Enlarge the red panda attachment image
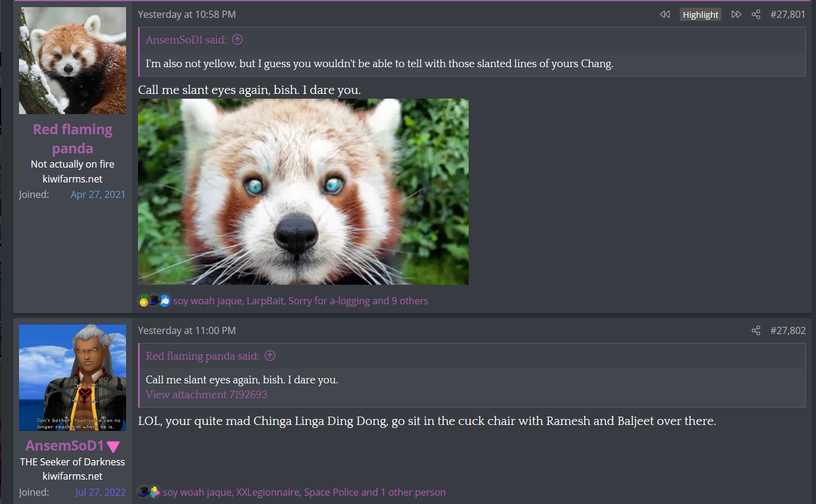The image size is (816, 504). 303,191
